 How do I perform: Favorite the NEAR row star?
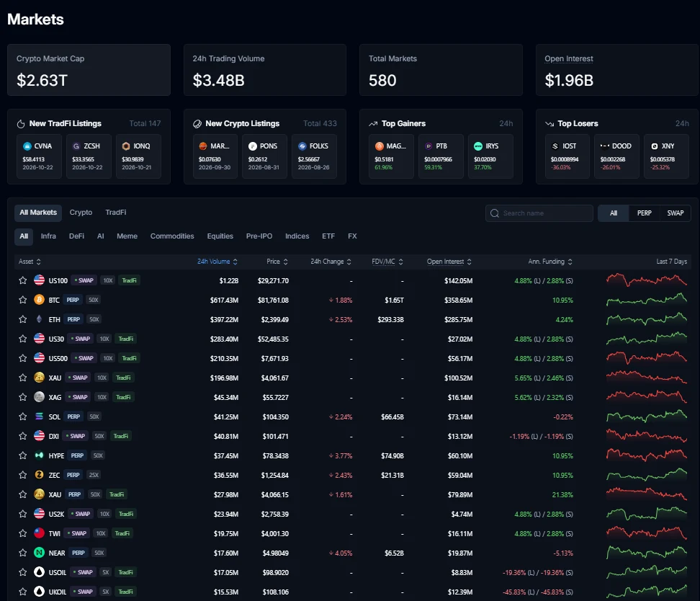pyautogui.click(x=23, y=553)
